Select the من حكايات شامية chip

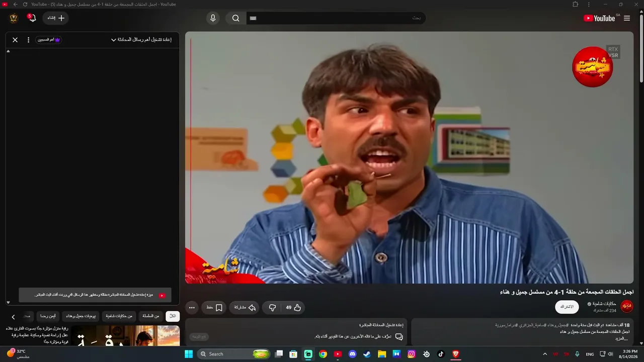coord(119,316)
